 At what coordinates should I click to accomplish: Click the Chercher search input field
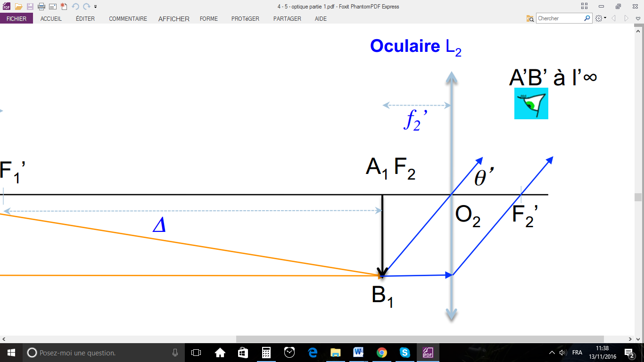tap(560, 18)
